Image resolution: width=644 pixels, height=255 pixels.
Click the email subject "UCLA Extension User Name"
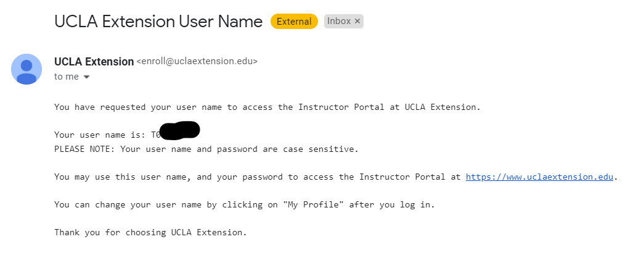pos(158,22)
